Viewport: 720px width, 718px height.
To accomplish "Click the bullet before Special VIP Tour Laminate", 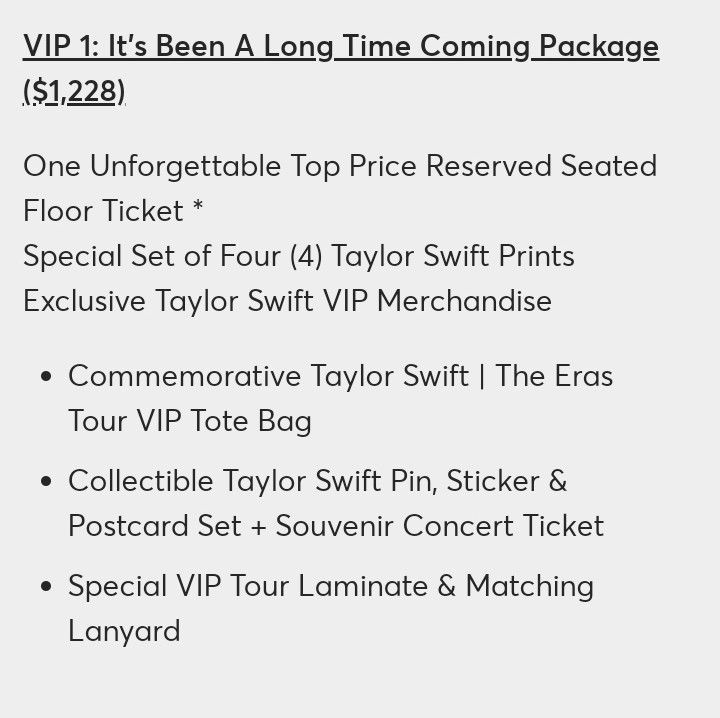I will 46,586.
